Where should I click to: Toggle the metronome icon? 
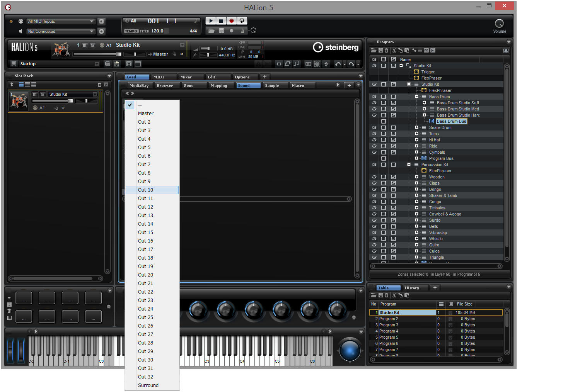tap(242, 31)
